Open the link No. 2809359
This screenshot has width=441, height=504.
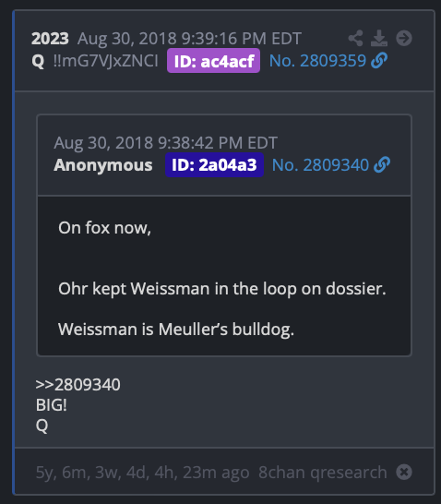pos(317,60)
